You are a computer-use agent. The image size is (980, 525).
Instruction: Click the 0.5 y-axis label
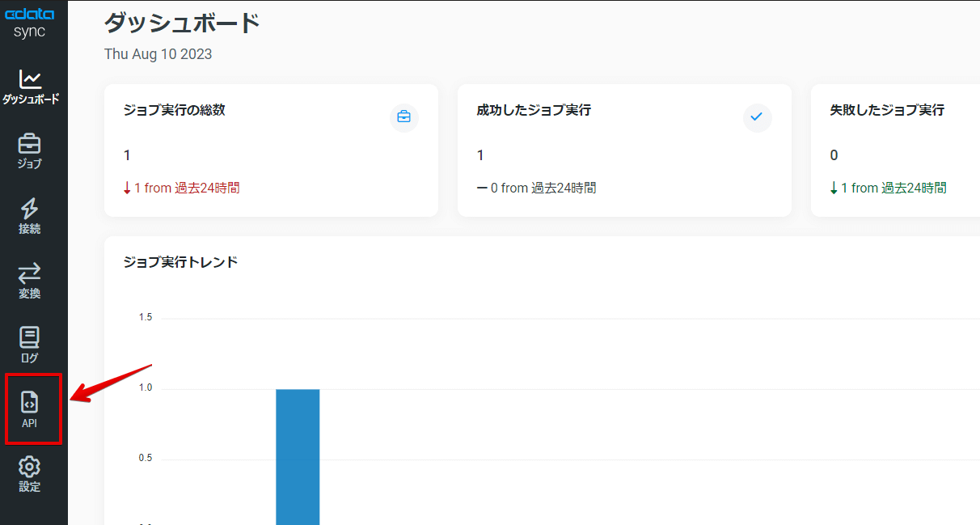click(146, 459)
